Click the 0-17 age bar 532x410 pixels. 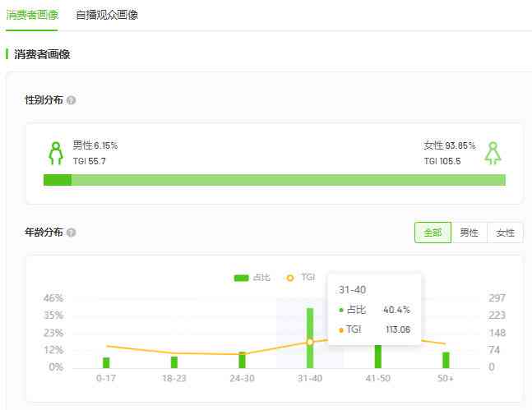106,362
